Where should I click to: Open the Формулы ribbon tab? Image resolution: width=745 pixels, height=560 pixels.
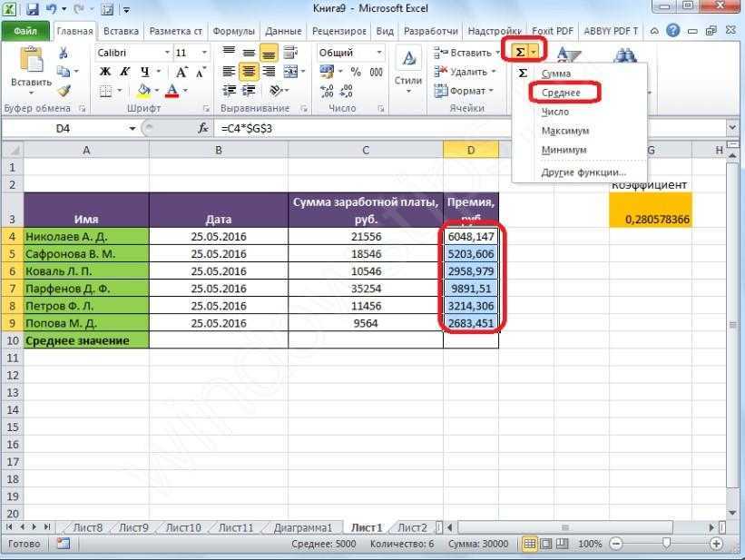tap(234, 31)
